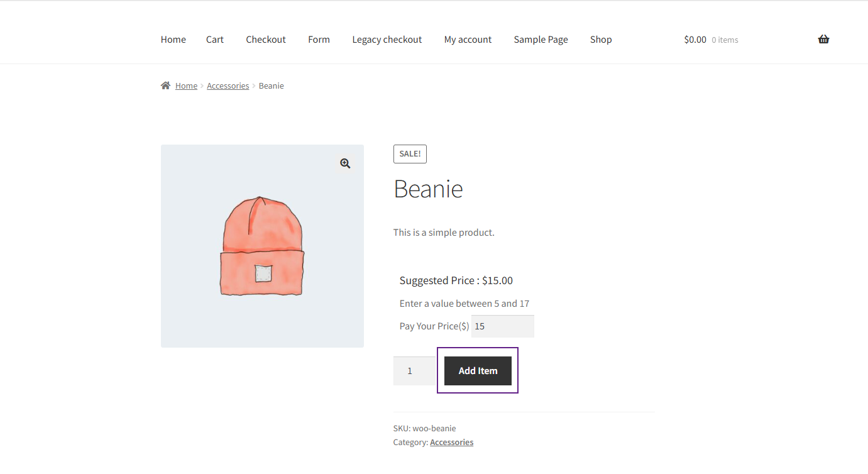Open the Home menu item
Viewport: 868px width, 474px height.
173,40
